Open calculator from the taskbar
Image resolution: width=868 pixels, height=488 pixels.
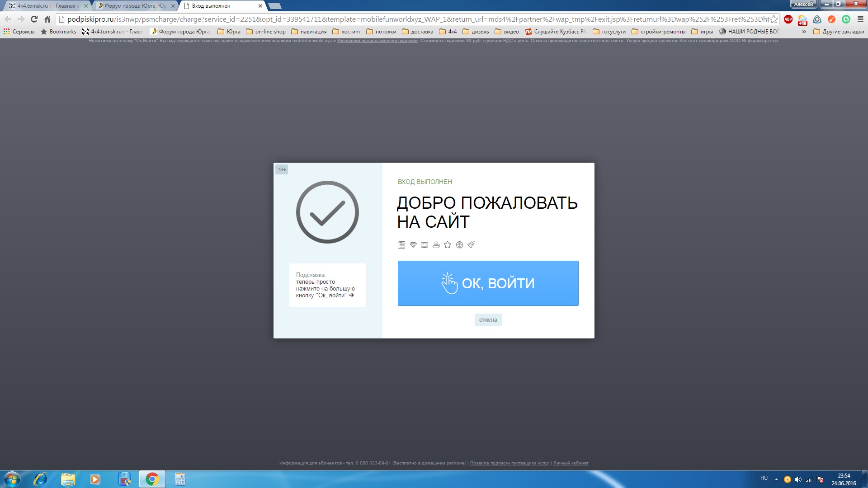coord(180,479)
